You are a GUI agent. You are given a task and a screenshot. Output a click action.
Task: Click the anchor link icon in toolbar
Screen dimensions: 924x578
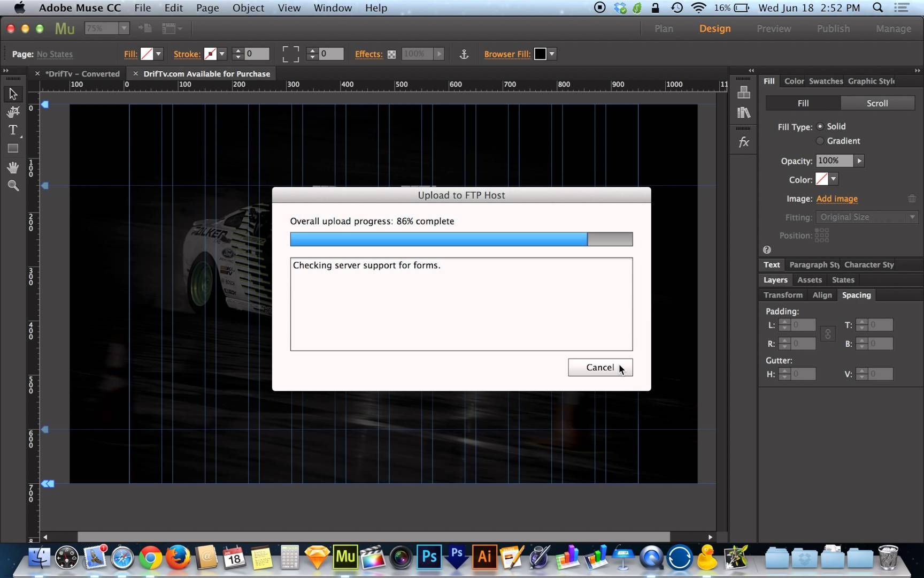(464, 54)
